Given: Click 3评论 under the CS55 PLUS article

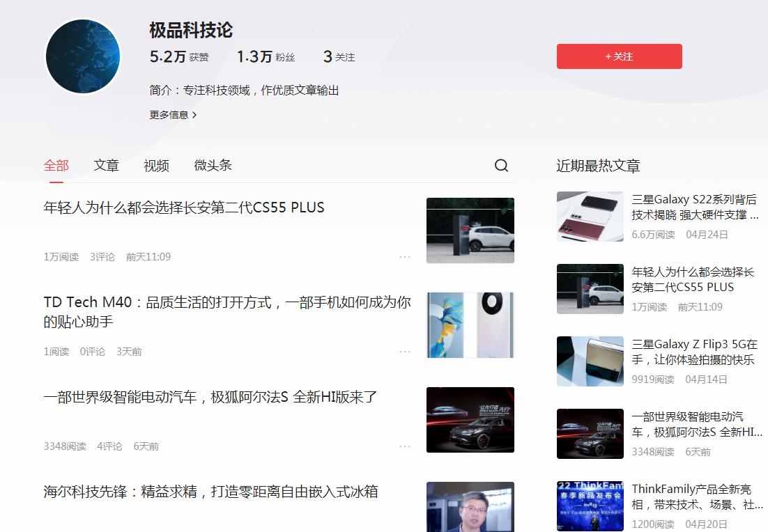Looking at the screenshot, I should click(x=102, y=257).
